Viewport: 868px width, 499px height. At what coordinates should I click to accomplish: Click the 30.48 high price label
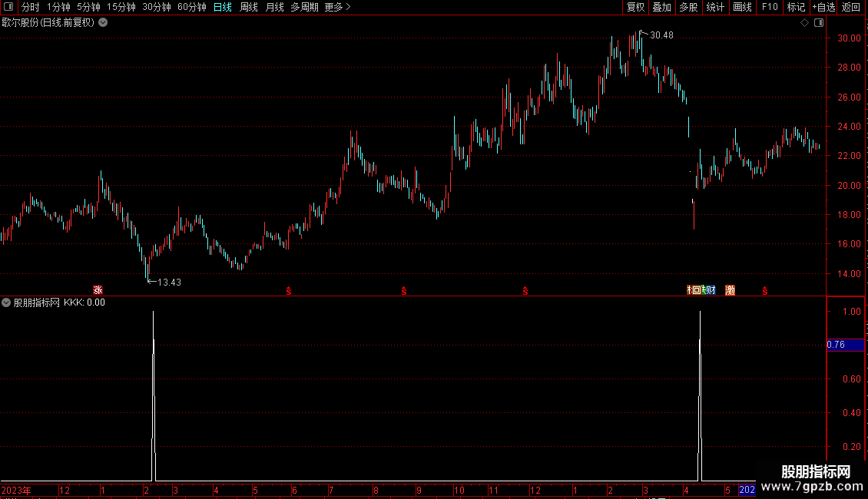[x=661, y=35]
